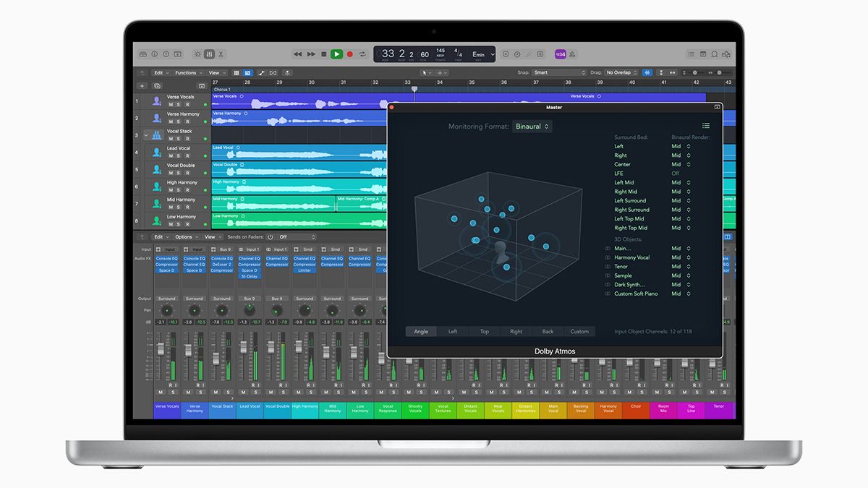Mute the Vocal Double track
Screen dimensions: 868x488
pos(171,173)
